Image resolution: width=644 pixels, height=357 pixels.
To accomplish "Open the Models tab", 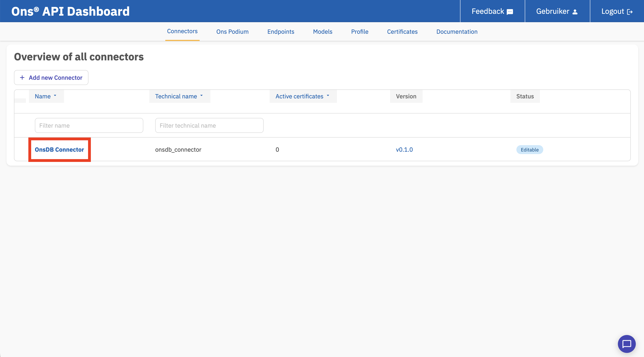I will point(323,32).
